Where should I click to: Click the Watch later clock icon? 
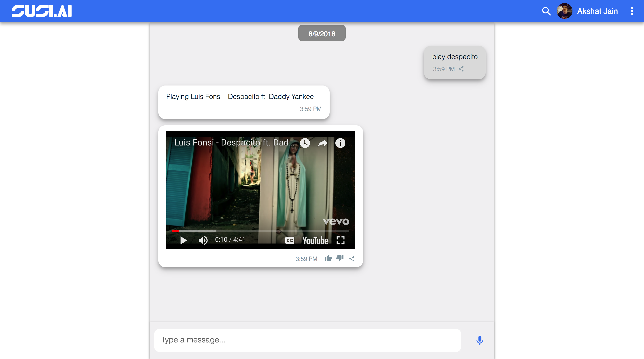pos(305,143)
